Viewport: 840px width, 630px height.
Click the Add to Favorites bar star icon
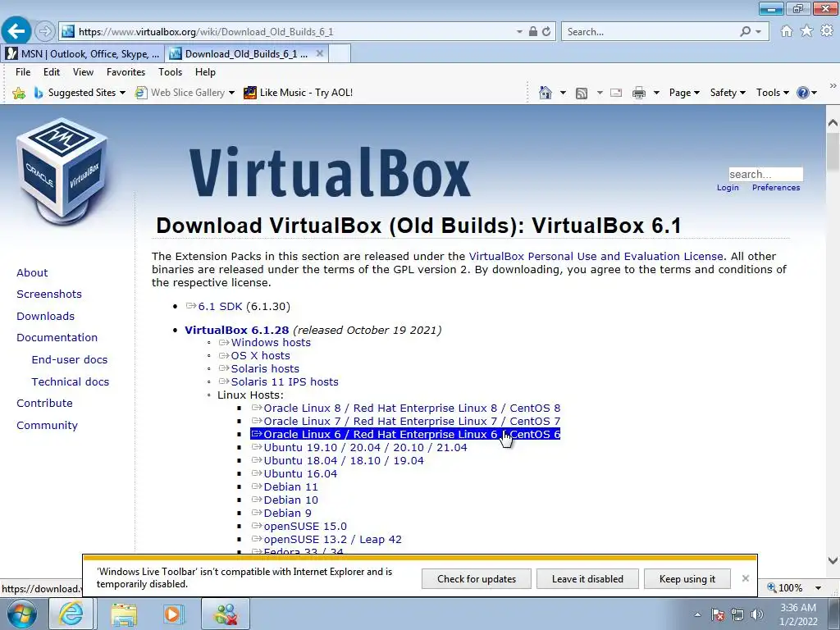[x=19, y=94]
